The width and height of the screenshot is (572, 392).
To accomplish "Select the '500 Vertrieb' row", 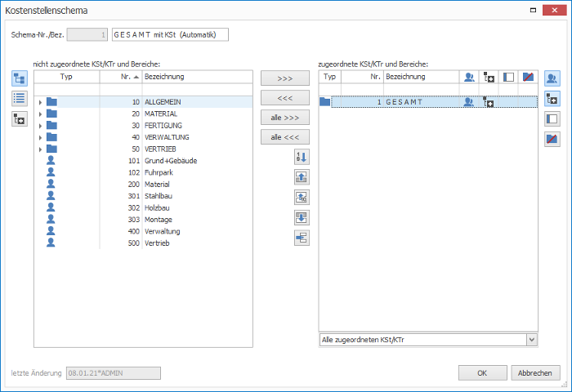I will [143, 243].
